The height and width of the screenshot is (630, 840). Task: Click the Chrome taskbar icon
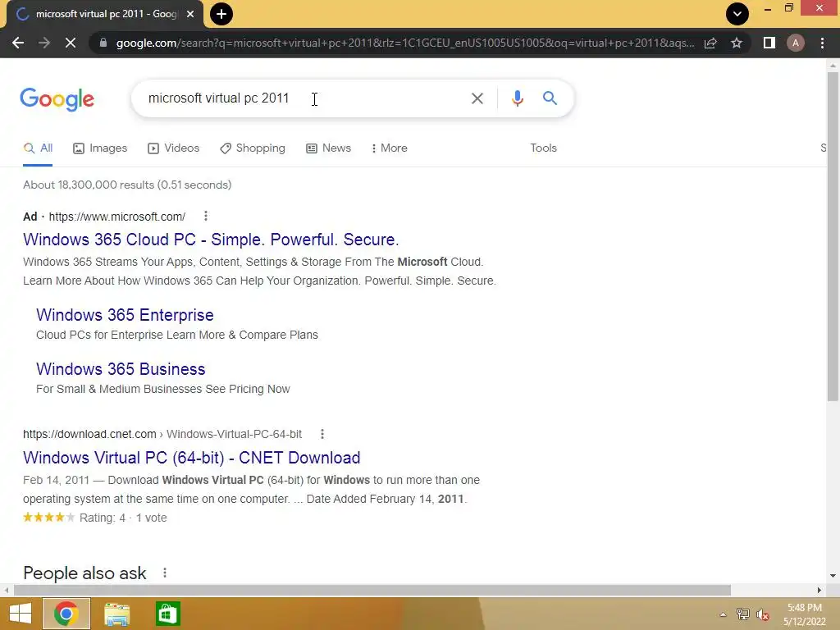pyautogui.click(x=66, y=614)
